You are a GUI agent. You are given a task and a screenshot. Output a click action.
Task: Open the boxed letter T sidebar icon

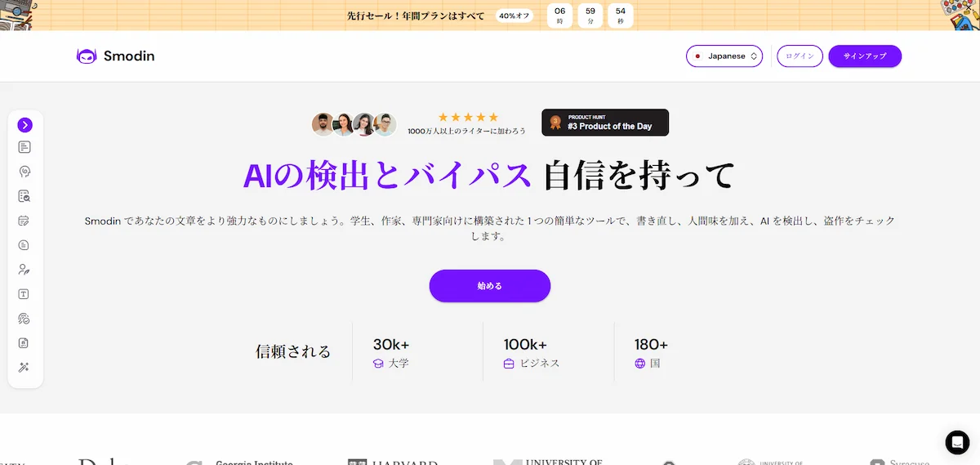coord(24,294)
